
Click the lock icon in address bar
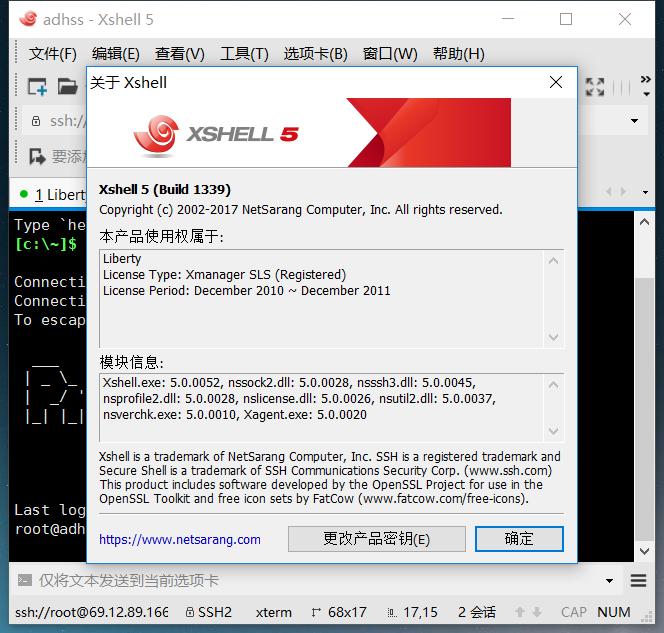[36, 121]
